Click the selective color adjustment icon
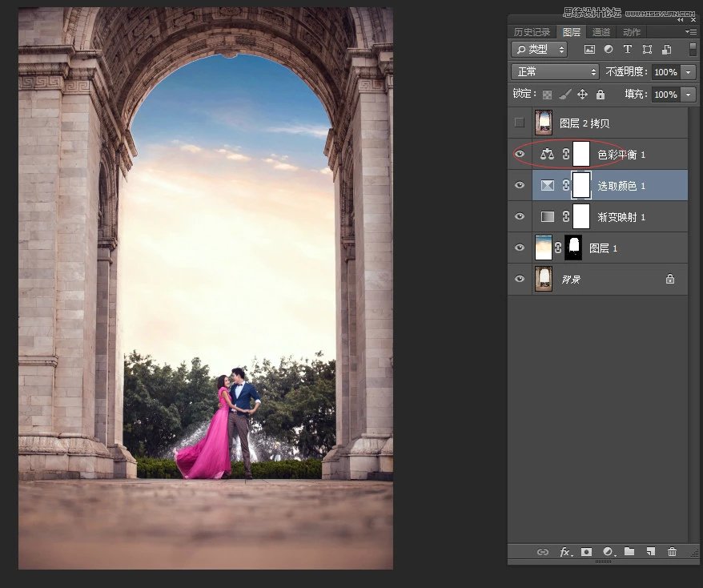Screen dimensions: 703x588 (548, 185)
